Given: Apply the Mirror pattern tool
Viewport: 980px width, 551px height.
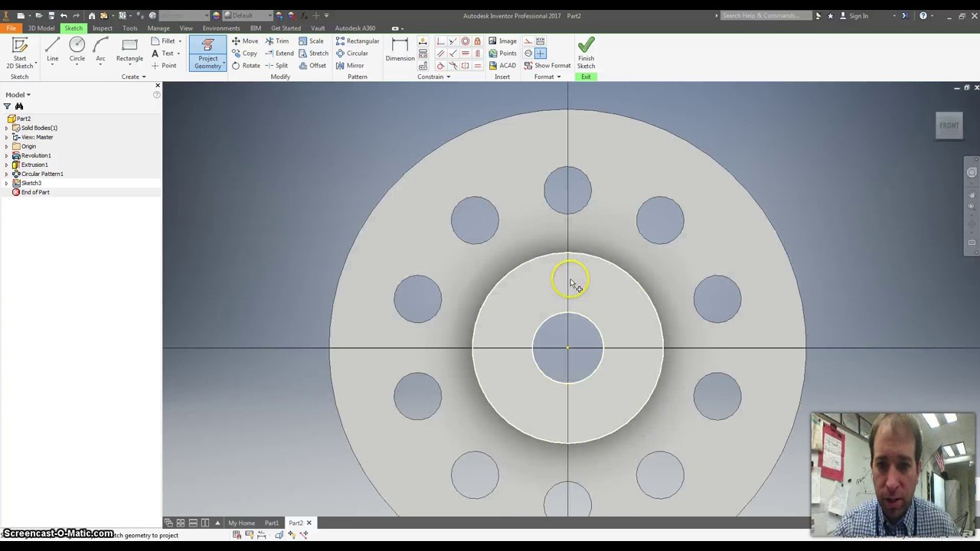Looking at the screenshot, I should point(350,65).
